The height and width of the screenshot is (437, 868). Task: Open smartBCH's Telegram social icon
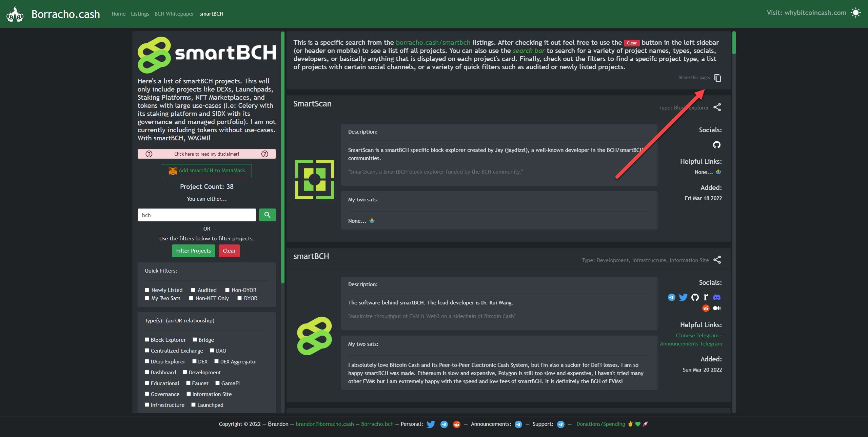coord(671,297)
